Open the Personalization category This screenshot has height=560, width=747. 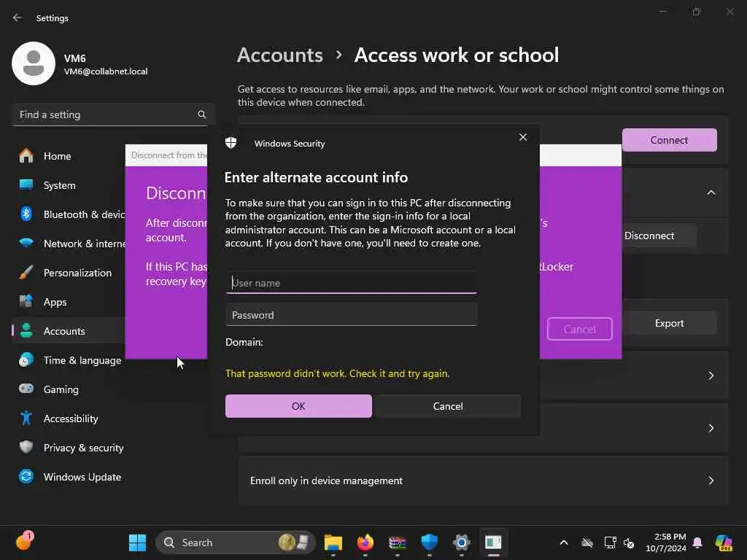coord(69,273)
